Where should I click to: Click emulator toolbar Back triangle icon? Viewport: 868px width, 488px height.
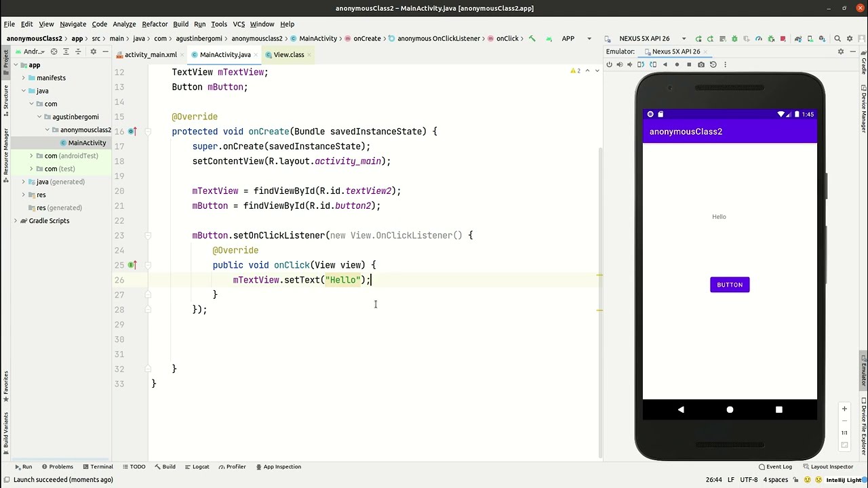(x=665, y=64)
